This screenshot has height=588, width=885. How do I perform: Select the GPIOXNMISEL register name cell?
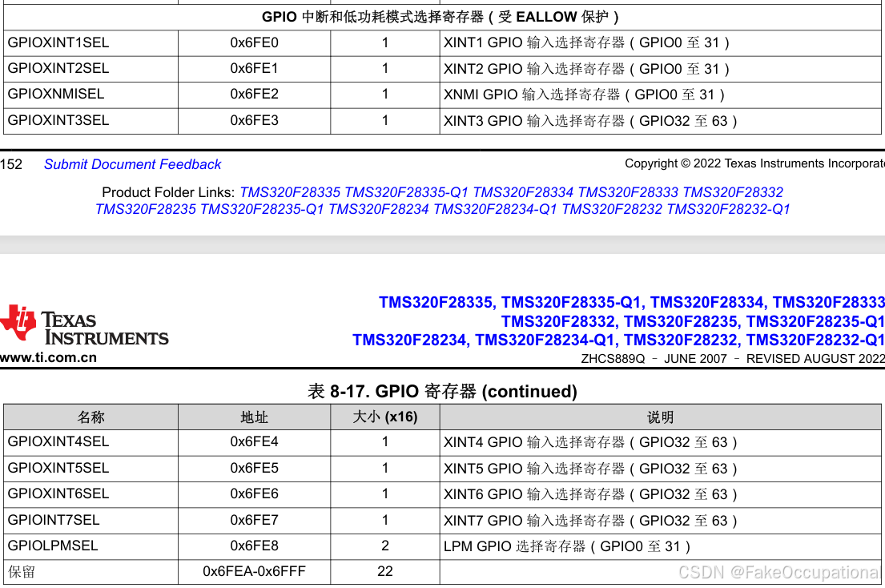click(91, 95)
